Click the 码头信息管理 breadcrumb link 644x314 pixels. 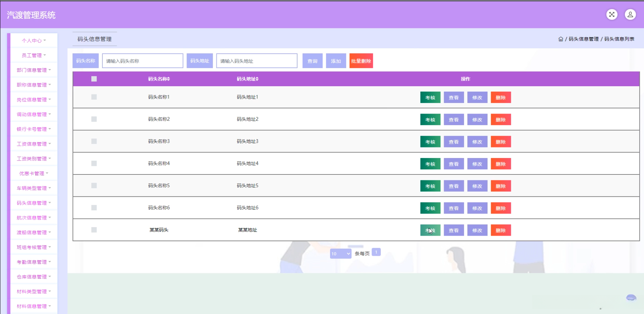click(584, 39)
